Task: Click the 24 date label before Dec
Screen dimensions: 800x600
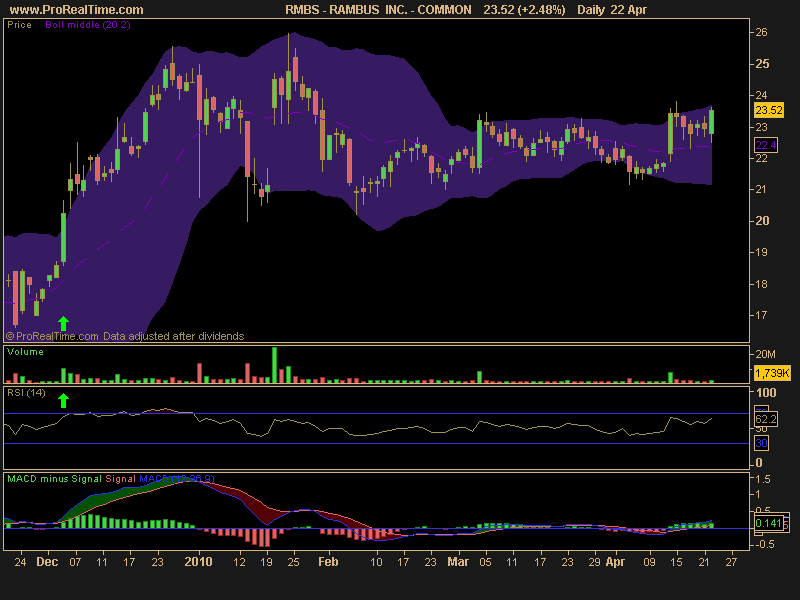Action: click(20, 562)
